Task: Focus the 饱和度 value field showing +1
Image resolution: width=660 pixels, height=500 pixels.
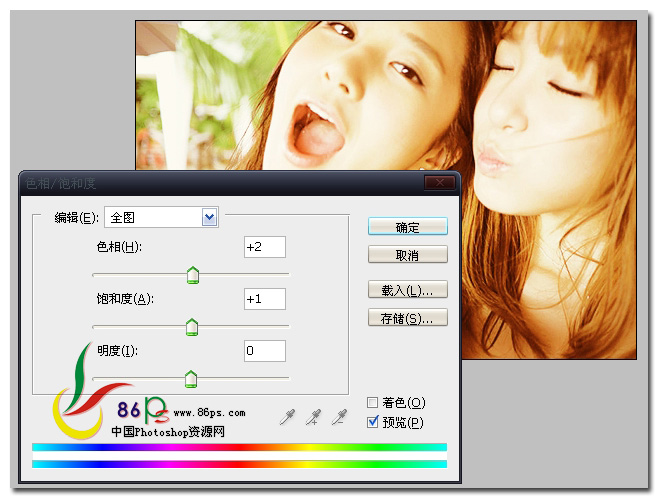Action: pos(264,299)
